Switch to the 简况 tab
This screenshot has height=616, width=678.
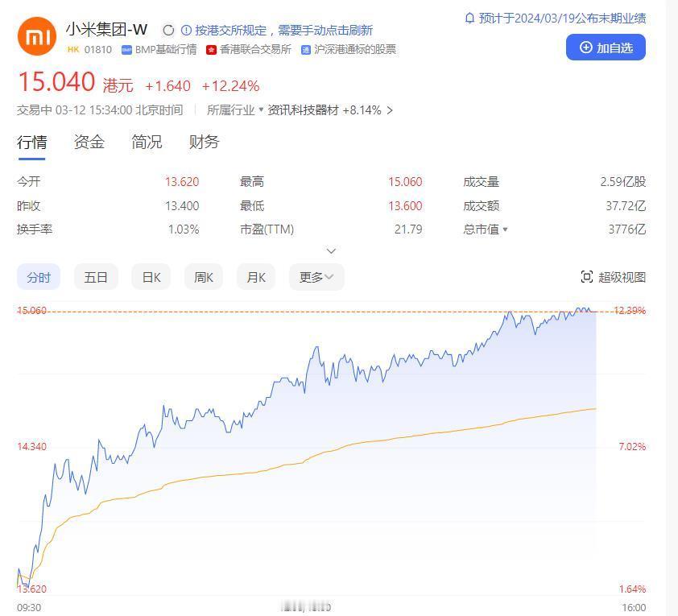click(x=147, y=142)
